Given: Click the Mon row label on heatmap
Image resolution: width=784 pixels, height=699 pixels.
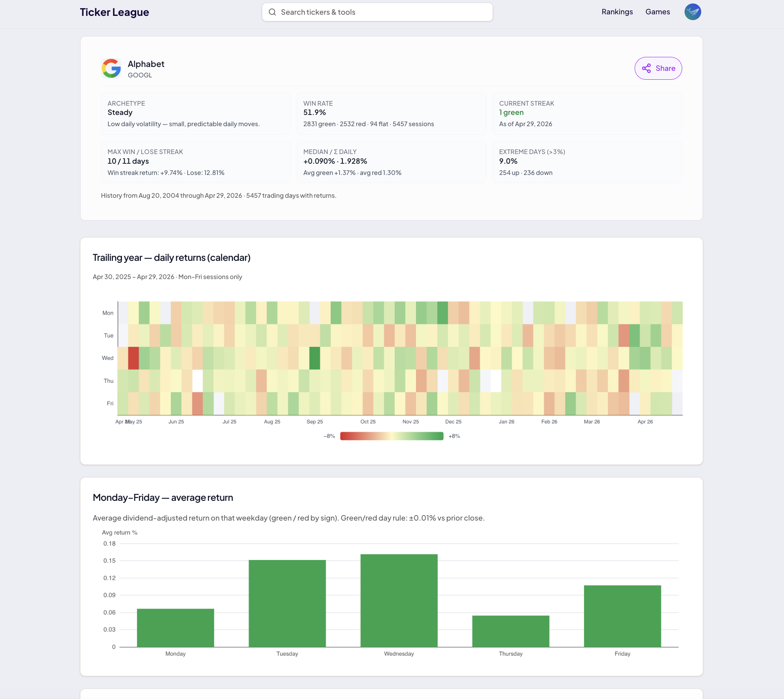Looking at the screenshot, I should 108,313.
